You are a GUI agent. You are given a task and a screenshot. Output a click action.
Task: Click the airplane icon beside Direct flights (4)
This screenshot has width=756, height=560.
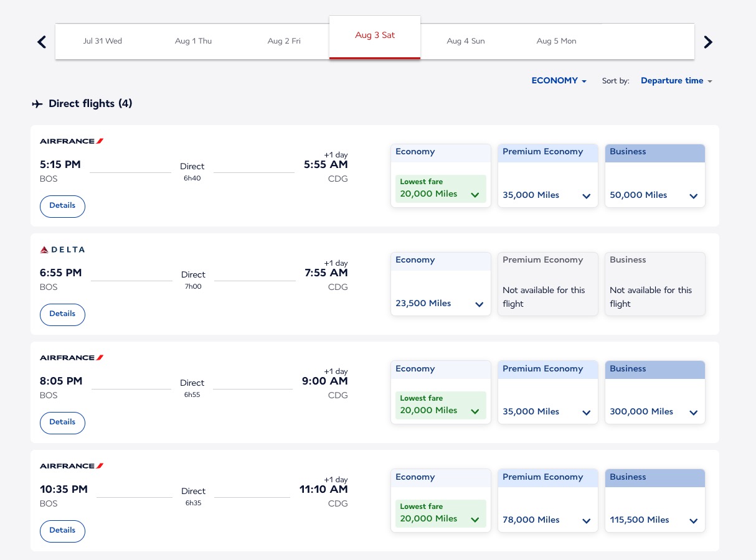point(37,104)
